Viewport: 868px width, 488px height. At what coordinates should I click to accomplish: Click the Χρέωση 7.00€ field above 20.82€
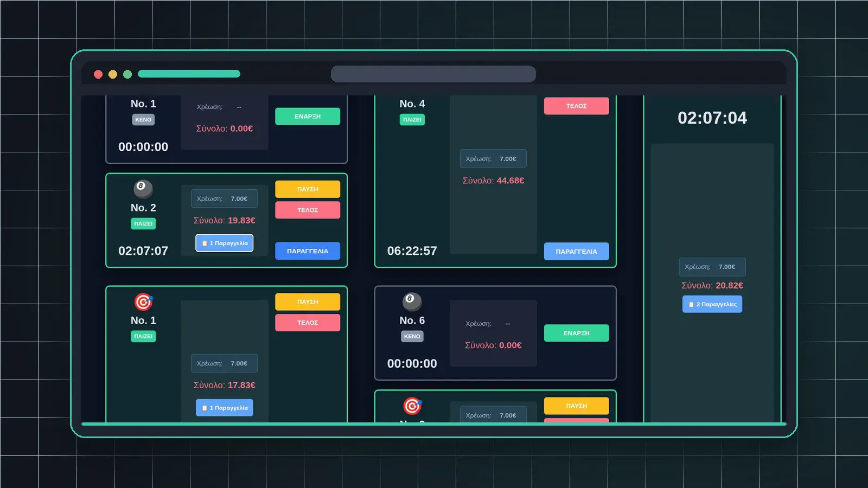tap(712, 267)
